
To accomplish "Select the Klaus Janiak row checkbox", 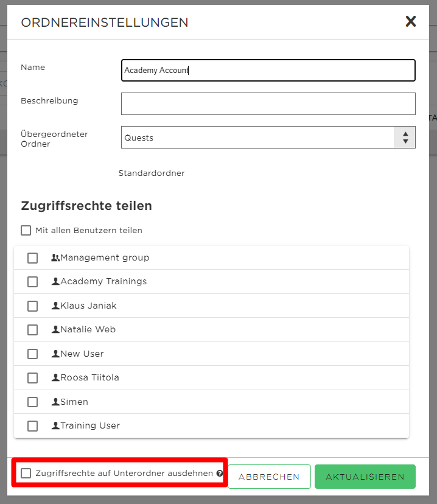I will click(32, 306).
